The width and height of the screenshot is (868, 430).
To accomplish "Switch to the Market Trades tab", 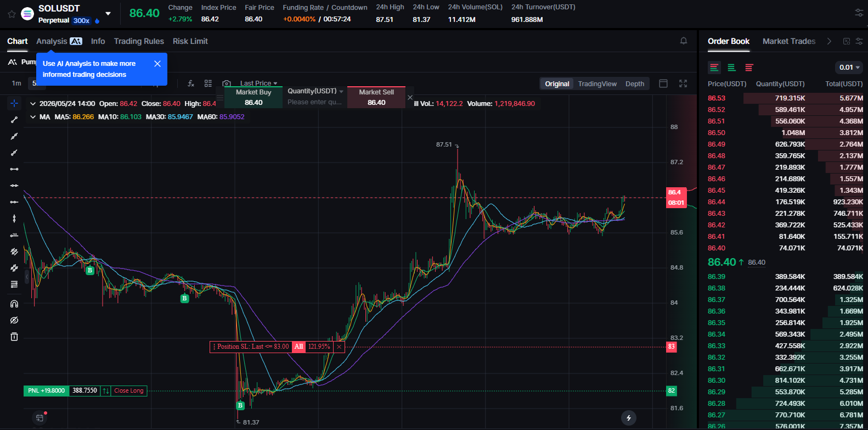I will [x=789, y=41].
